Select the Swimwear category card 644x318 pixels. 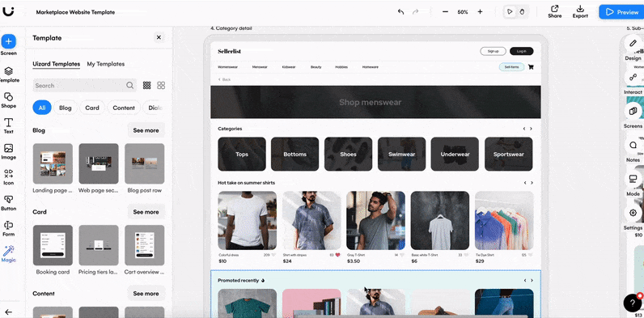coord(401,154)
